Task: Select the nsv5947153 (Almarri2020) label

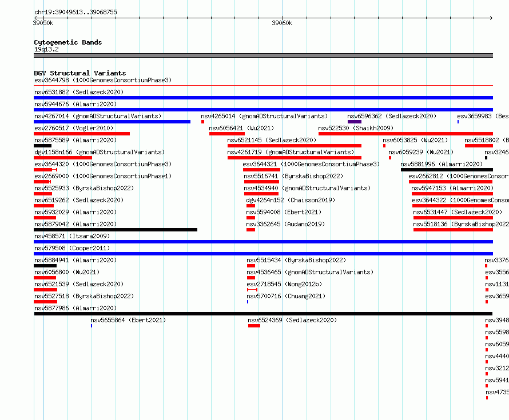Action: [452, 188]
